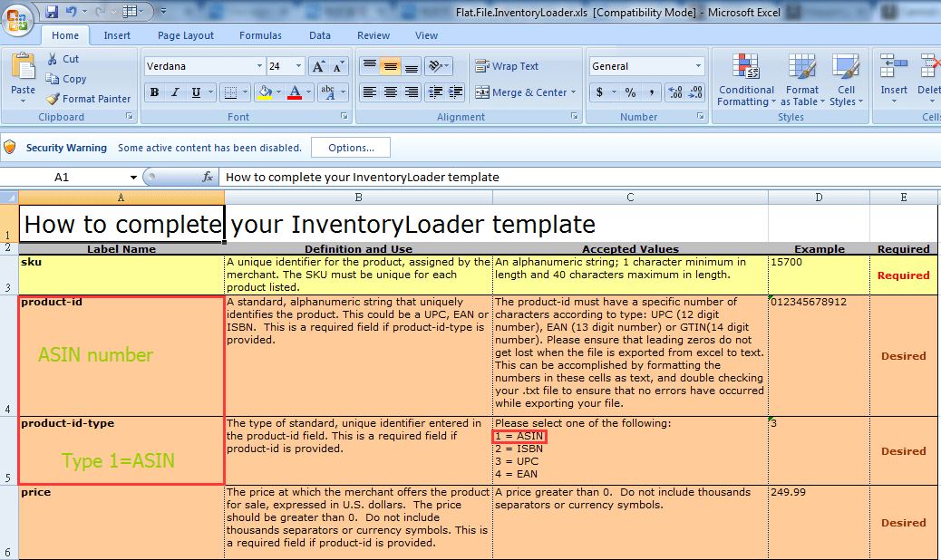
Task: Open the Format as Table gallery
Action: click(802, 81)
